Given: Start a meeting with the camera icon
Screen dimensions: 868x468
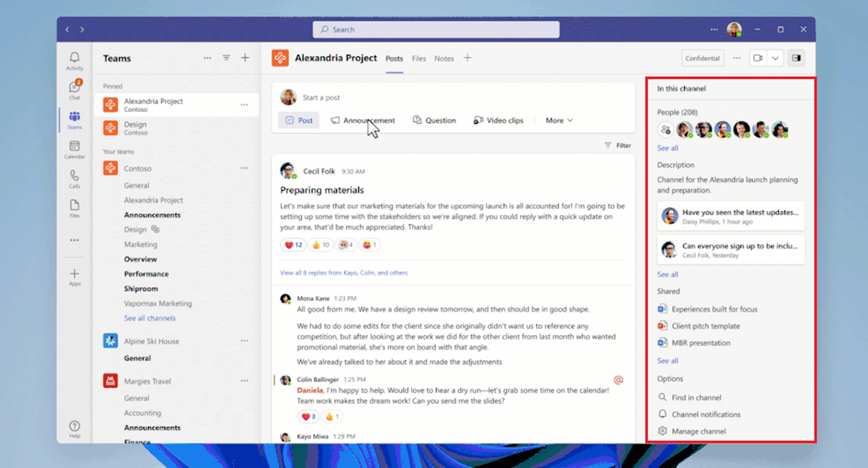Looking at the screenshot, I should point(757,58).
